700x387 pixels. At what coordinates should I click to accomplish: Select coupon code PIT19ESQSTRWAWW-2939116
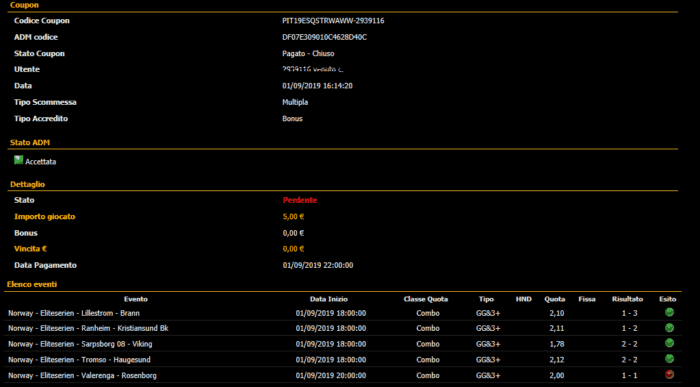coord(333,21)
